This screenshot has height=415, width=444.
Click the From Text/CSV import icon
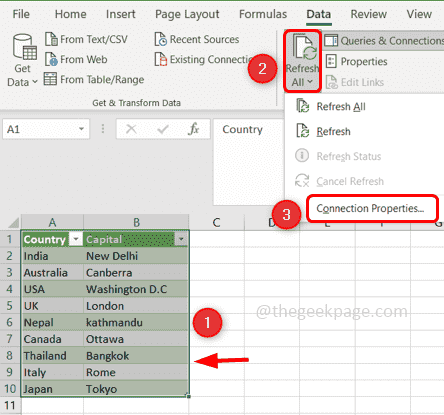tap(51, 39)
